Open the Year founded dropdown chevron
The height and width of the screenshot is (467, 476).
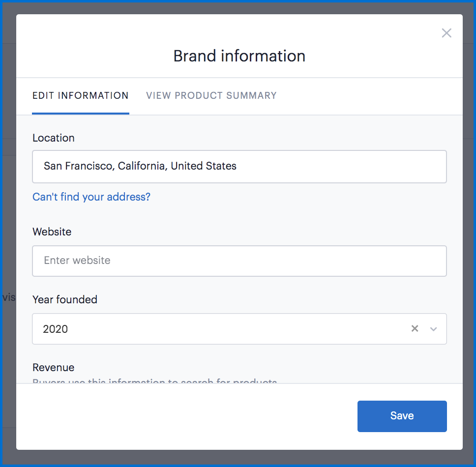click(433, 328)
